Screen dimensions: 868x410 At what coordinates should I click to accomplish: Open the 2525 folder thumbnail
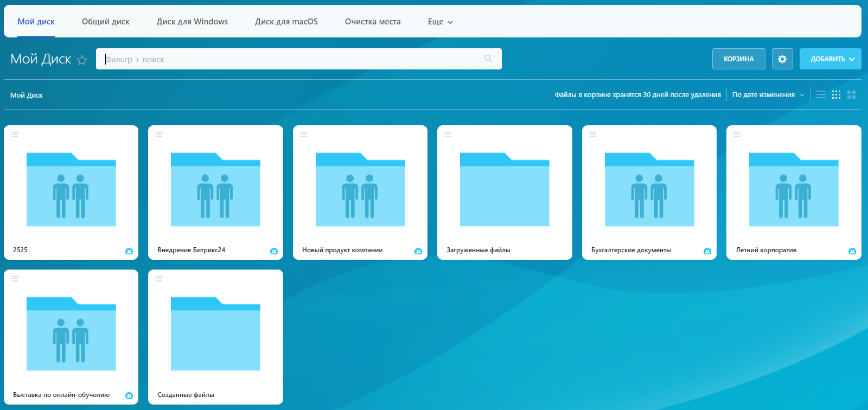point(71,189)
